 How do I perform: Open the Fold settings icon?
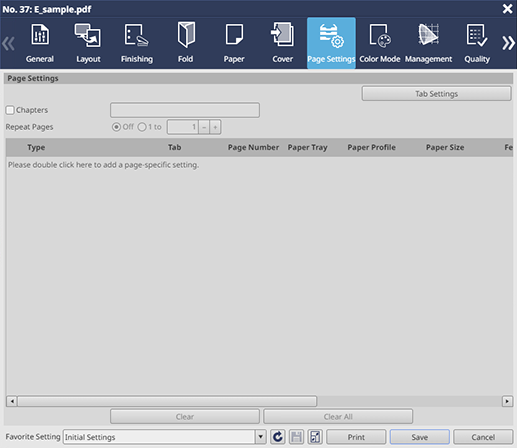pos(186,35)
